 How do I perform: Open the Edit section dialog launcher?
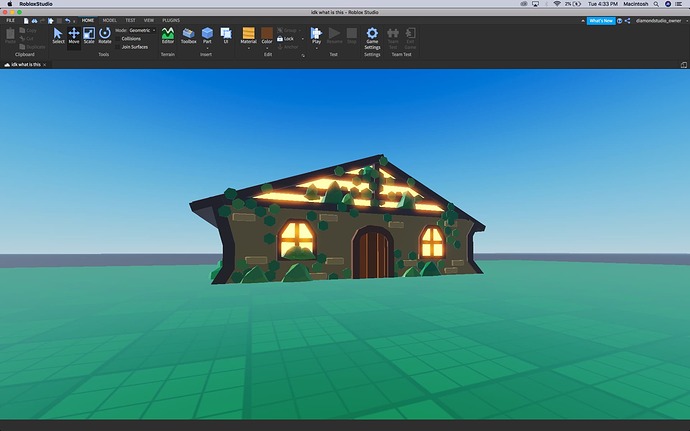[x=303, y=55]
